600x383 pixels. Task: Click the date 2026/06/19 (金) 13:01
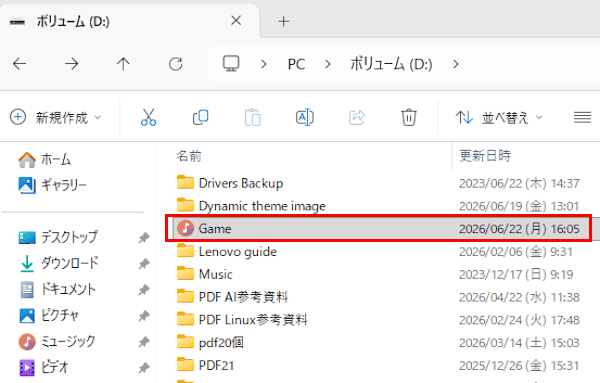click(519, 206)
